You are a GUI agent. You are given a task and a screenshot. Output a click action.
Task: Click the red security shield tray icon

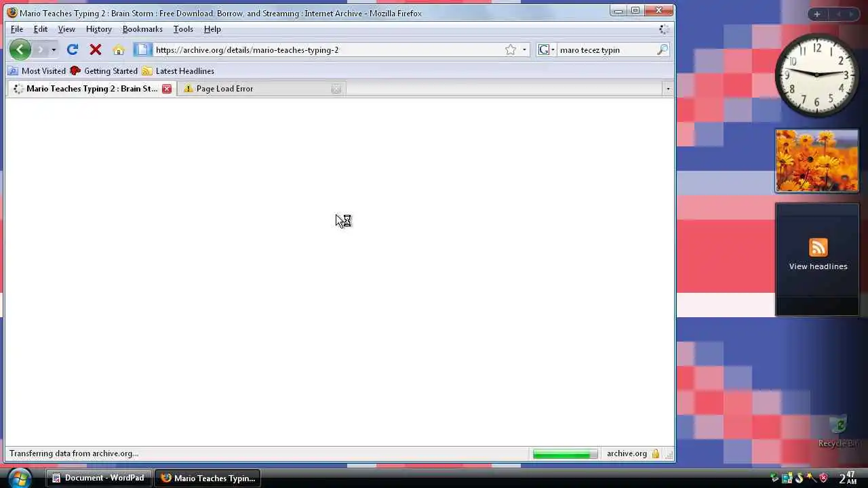[x=824, y=479]
